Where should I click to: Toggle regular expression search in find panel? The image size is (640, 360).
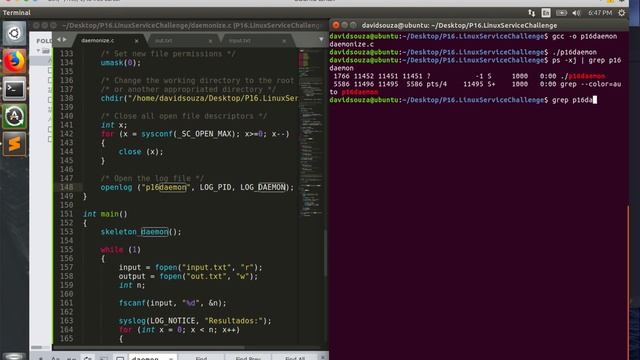click(x=40, y=358)
